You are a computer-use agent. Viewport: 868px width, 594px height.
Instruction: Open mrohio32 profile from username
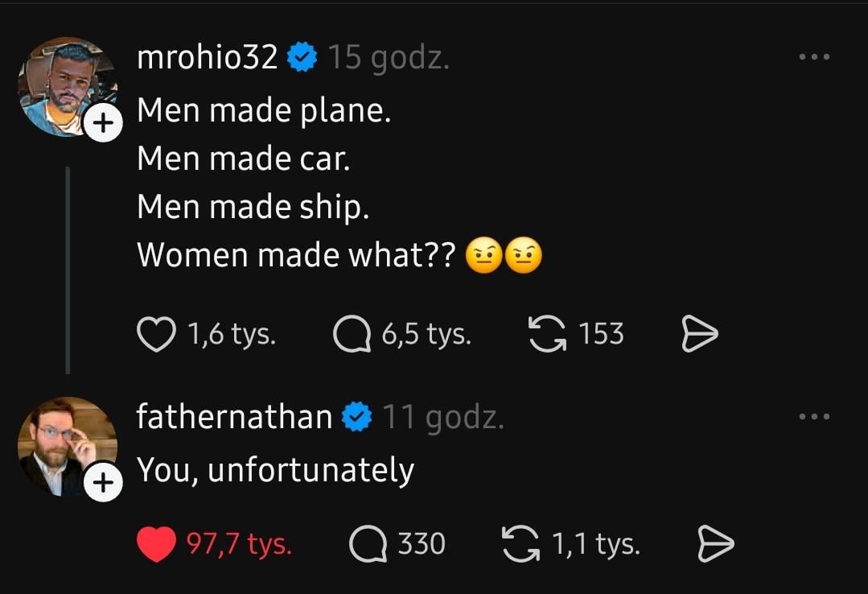pyautogui.click(x=208, y=57)
